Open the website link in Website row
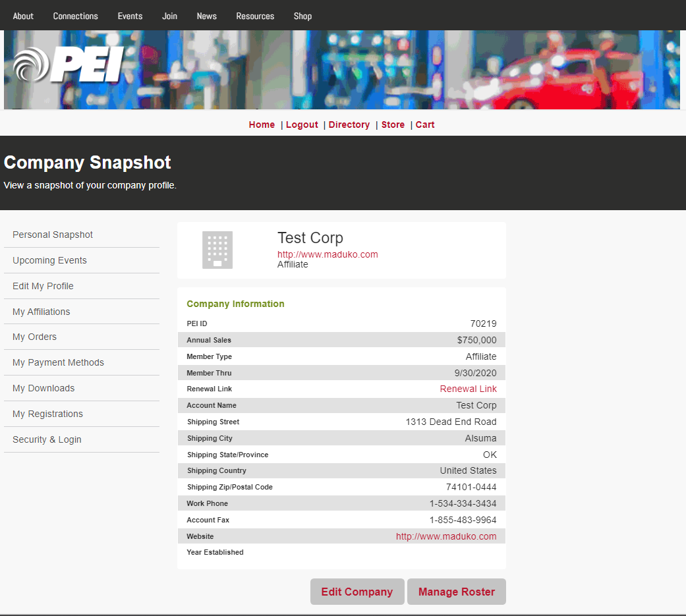 (x=446, y=536)
